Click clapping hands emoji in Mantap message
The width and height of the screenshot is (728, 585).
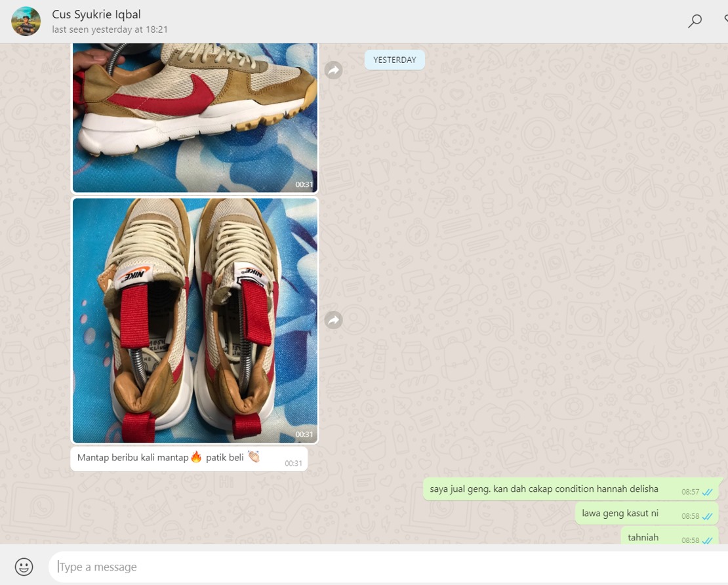click(254, 457)
